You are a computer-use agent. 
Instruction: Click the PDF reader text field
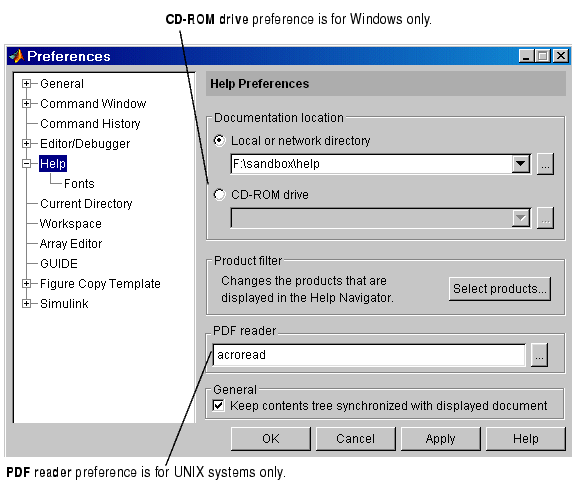pos(369,355)
